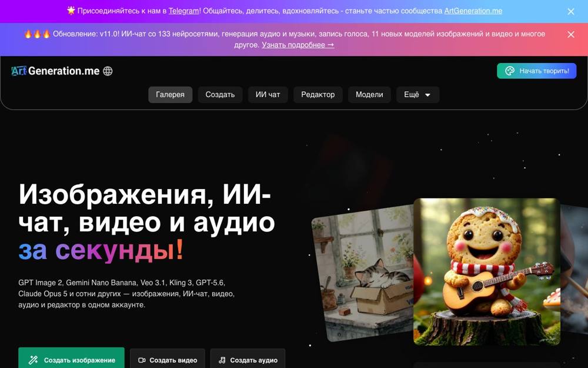Click the fire emojis in the update banner
This screenshot has width=588, height=368.
[36, 34]
